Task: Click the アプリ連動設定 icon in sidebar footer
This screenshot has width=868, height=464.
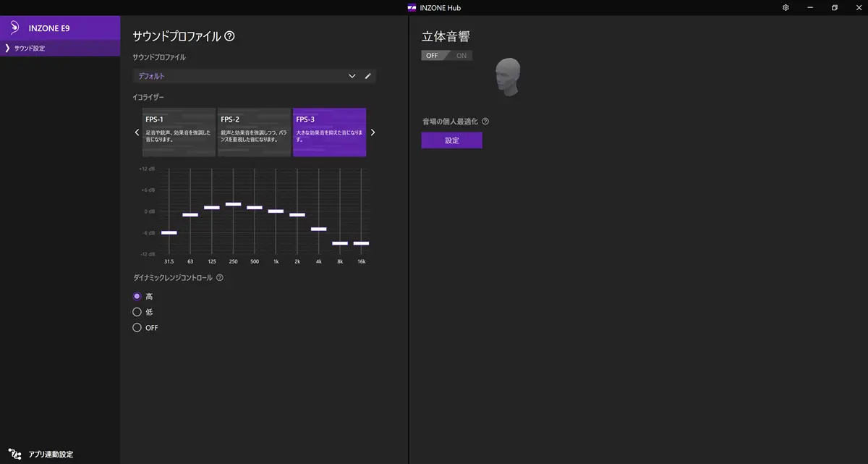Action: pos(14,454)
